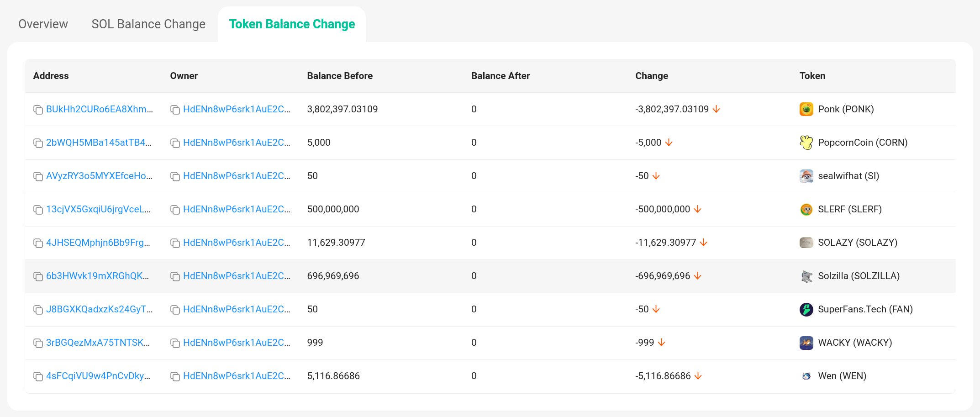Viewport: 980px width, 417px height.
Task: Click the Solzilla token logo
Action: 806,276
